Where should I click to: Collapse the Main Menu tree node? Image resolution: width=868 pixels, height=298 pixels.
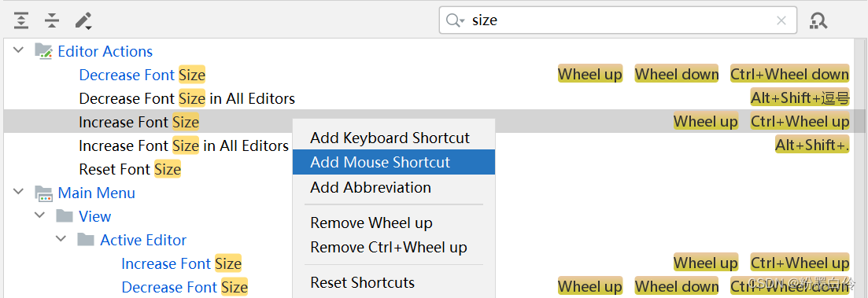(x=18, y=192)
